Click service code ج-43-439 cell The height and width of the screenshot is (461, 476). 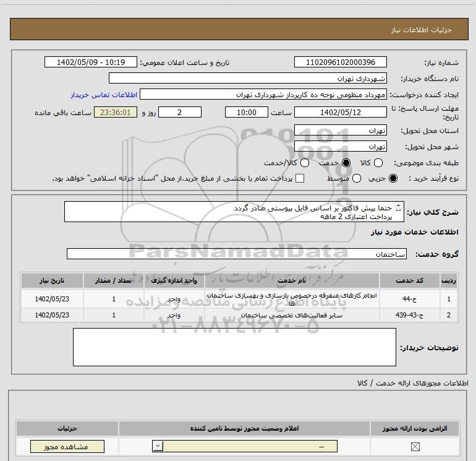coord(409,315)
